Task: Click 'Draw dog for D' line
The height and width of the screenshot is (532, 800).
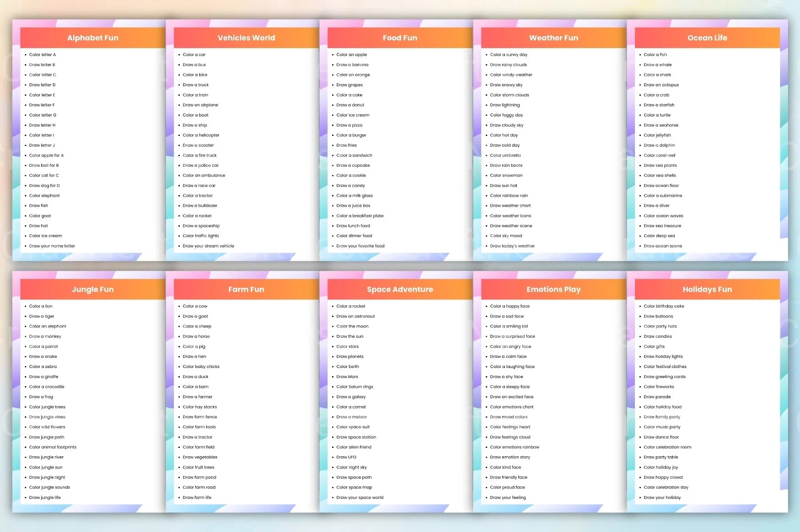Action: pos(45,186)
